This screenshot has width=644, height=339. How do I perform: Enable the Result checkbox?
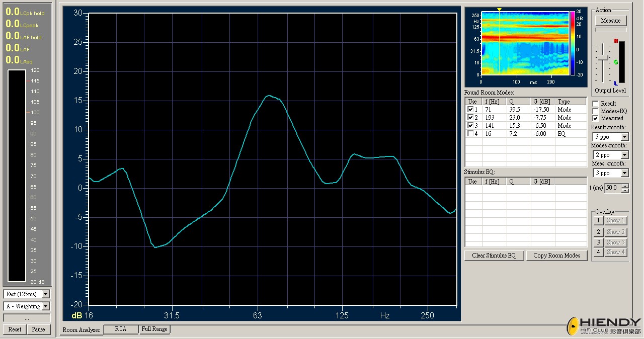click(596, 104)
